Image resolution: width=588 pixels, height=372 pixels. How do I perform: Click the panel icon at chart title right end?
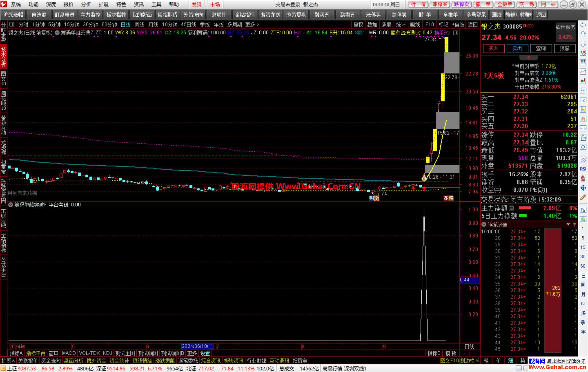tap(456, 33)
